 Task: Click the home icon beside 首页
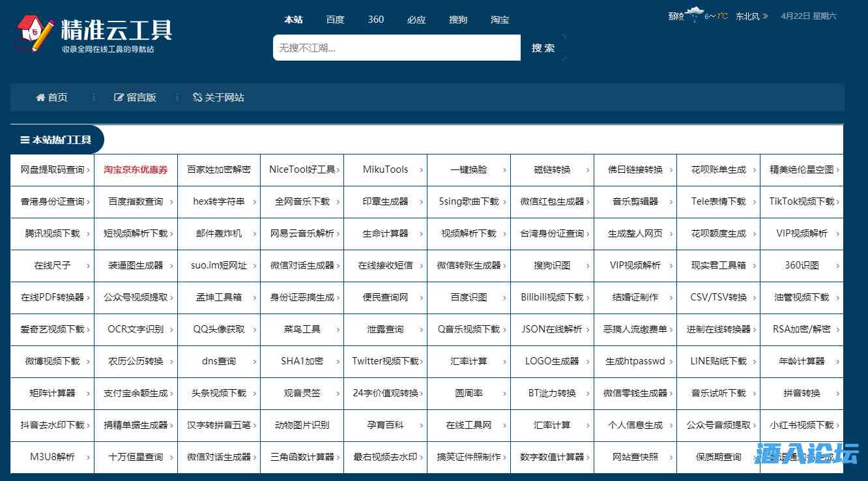40,98
